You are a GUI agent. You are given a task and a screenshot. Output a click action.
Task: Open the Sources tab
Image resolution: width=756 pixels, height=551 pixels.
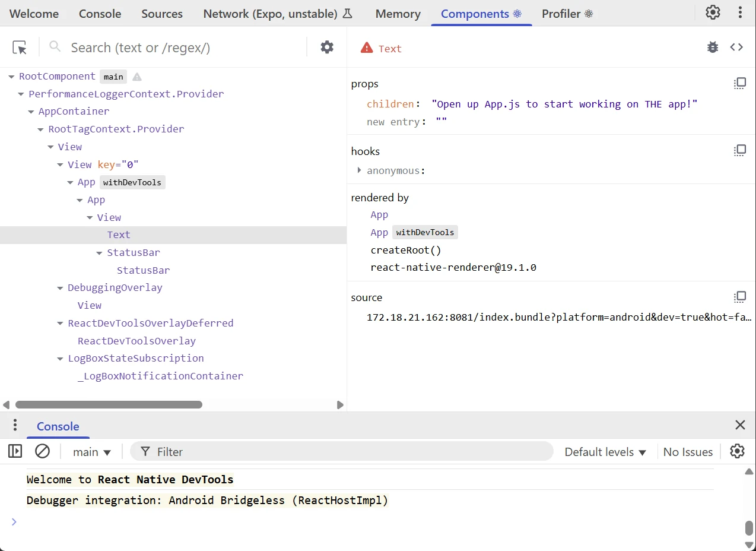[x=162, y=14]
